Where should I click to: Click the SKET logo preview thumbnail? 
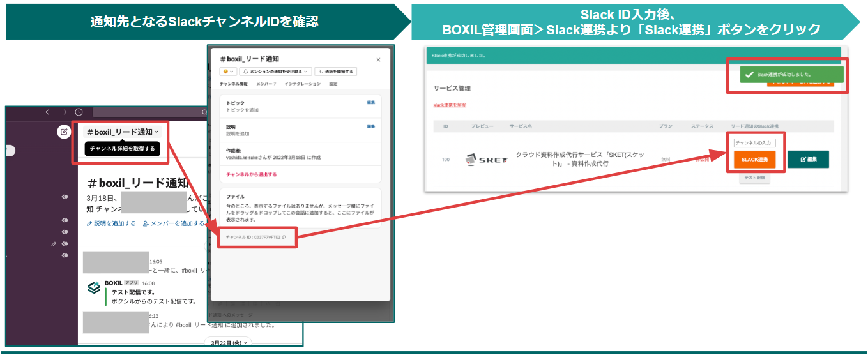[x=487, y=159]
